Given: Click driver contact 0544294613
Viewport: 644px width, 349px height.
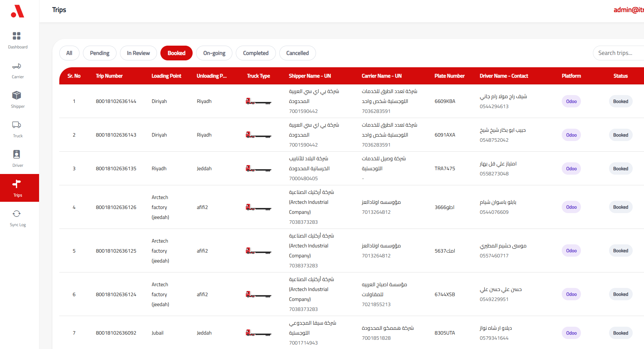Looking at the screenshot, I should click(494, 106).
